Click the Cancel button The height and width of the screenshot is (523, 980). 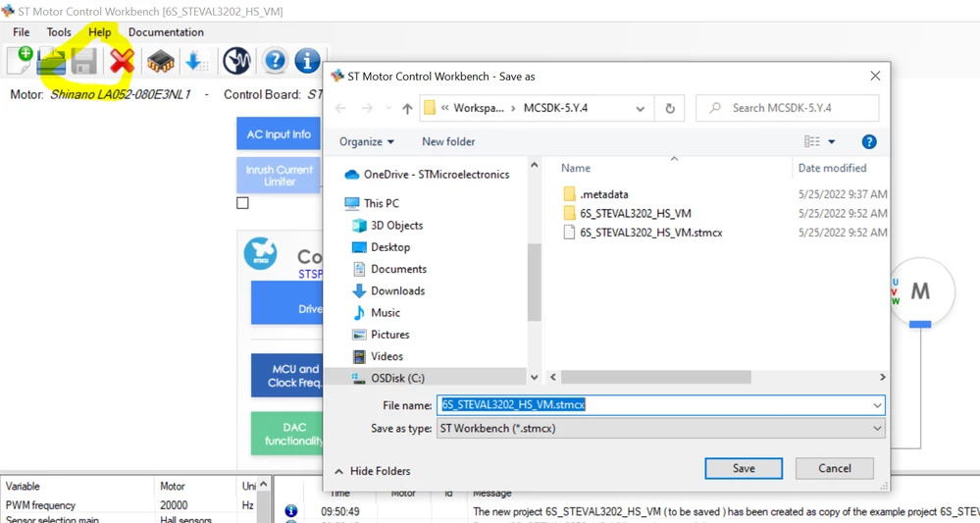[835, 469]
